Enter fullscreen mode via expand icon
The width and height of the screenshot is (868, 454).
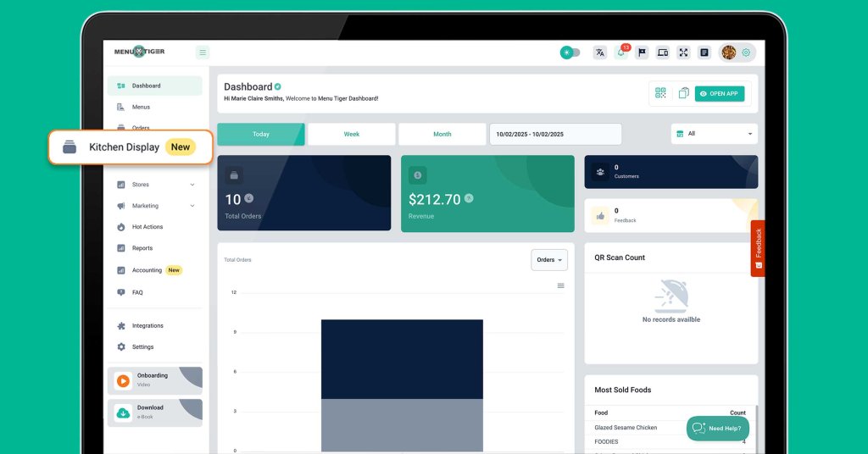(x=683, y=53)
